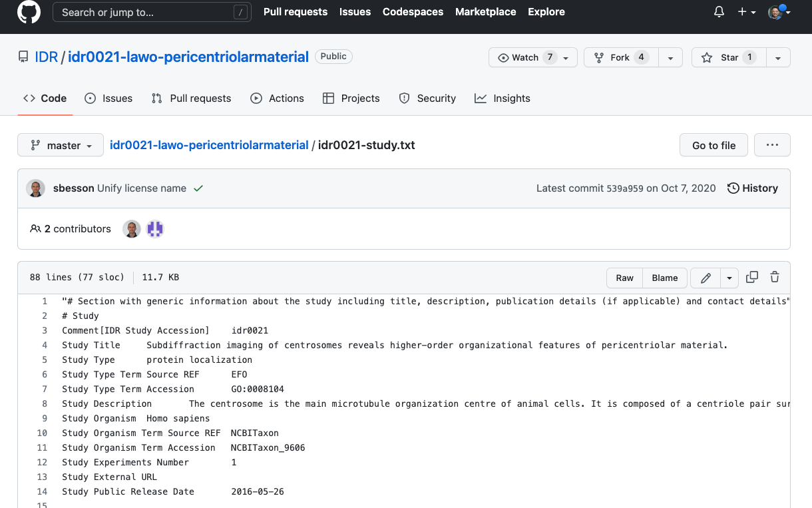Open the Fork dropdown arrow

coord(670,57)
